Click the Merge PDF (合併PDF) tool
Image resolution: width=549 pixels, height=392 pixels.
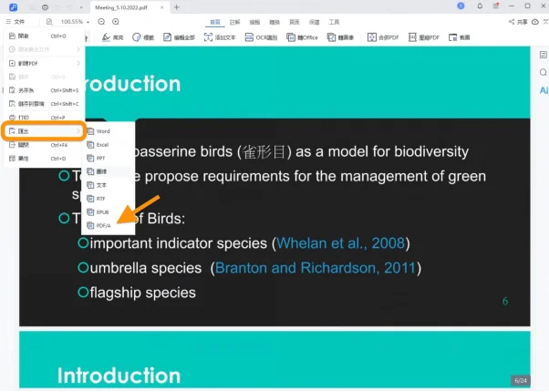point(383,37)
